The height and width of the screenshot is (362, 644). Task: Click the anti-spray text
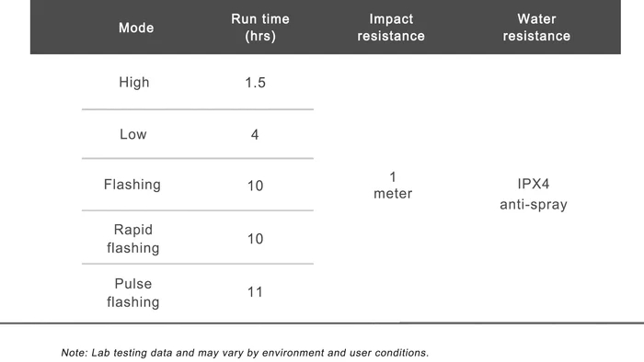pos(533,204)
